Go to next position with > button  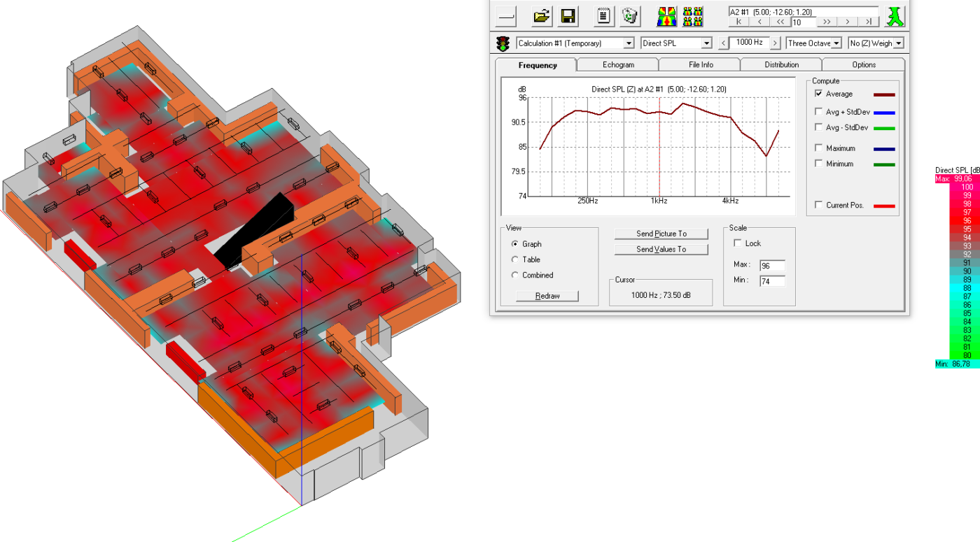(848, 22)
